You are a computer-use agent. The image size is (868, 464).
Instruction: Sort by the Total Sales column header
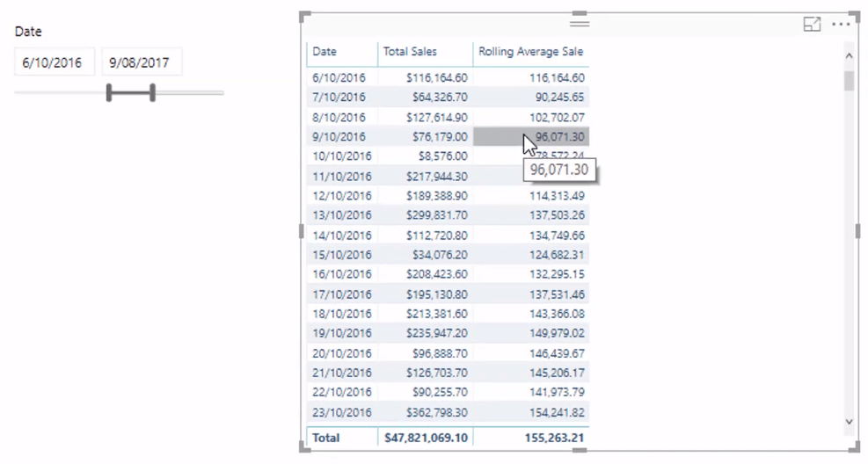click(410, 52)
